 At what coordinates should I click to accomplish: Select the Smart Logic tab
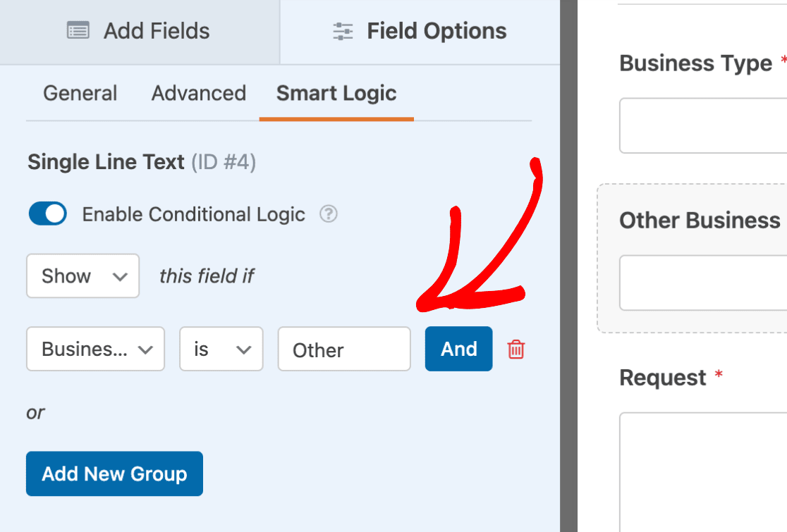[x=336, y=92]
